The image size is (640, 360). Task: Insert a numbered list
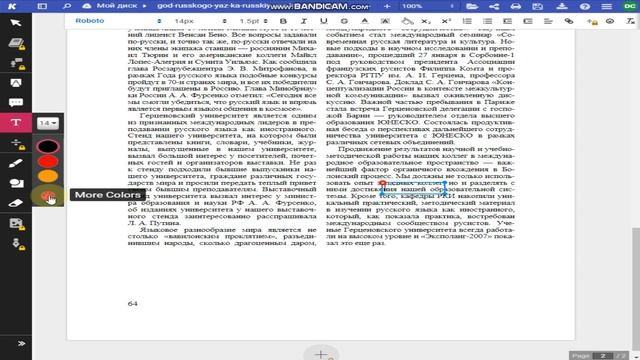pos(467,21)
